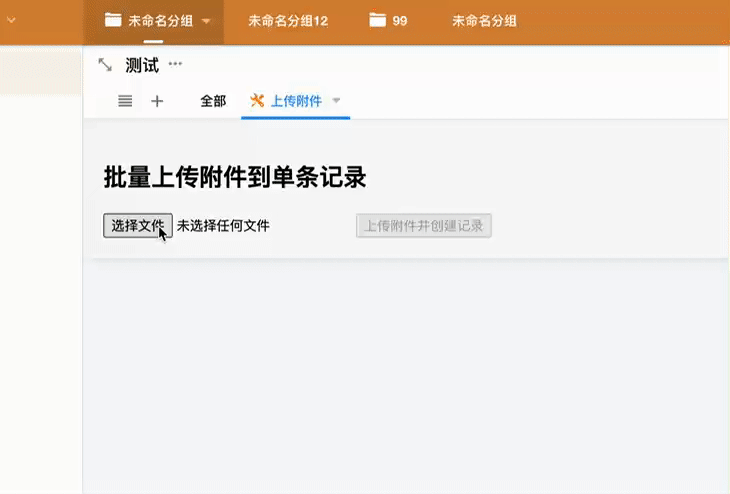This screenshot has height=494, width=730.
Task: Click the heading 批量上传附件到单条记录
Action: coord(235,177)
